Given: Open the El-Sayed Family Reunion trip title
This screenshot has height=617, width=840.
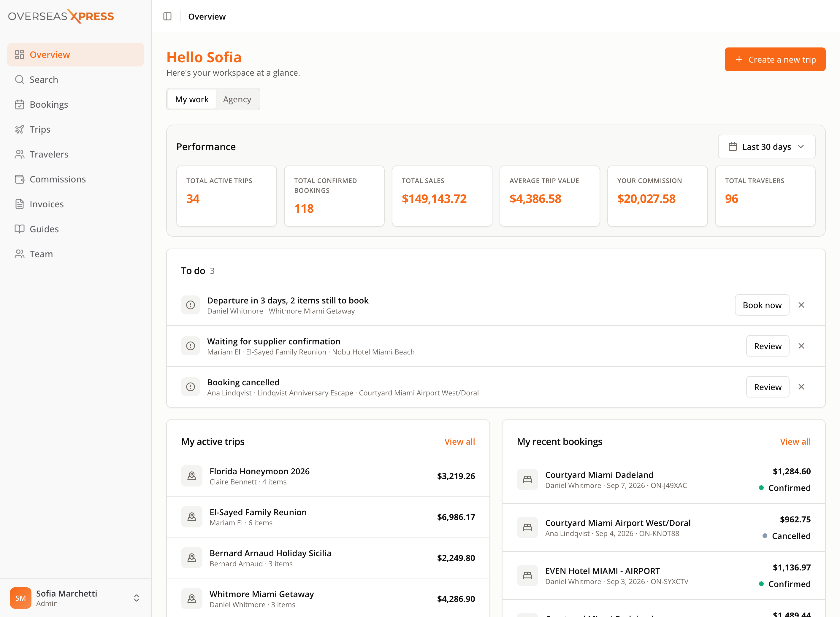Looking at the screenshot, I should pos(258,512).
